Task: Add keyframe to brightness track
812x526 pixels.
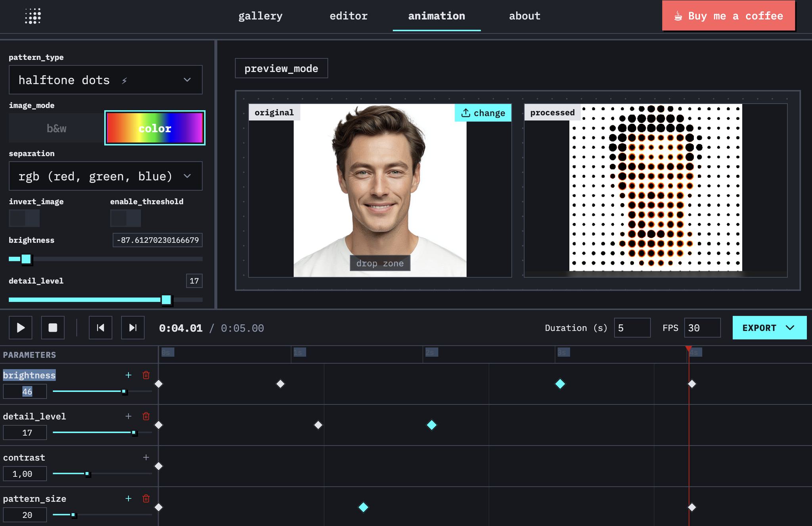Action: tap(128, 375)
